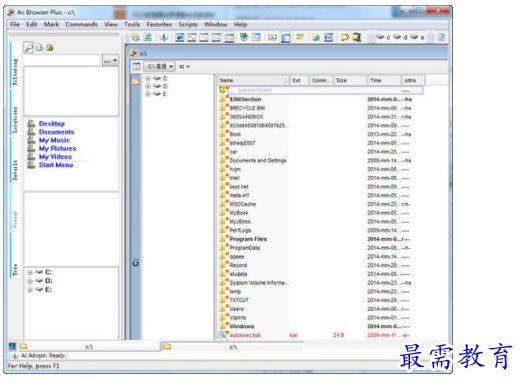Click the folder with dark cube toolbar icon
The width and height of the screenshot is (521, 388).
(356, 37)
